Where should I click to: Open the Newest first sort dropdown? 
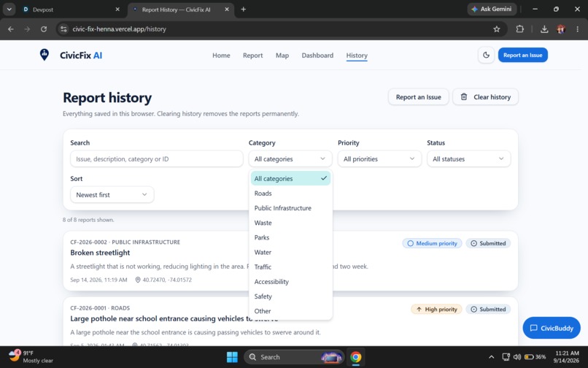[x=112, y=194]
